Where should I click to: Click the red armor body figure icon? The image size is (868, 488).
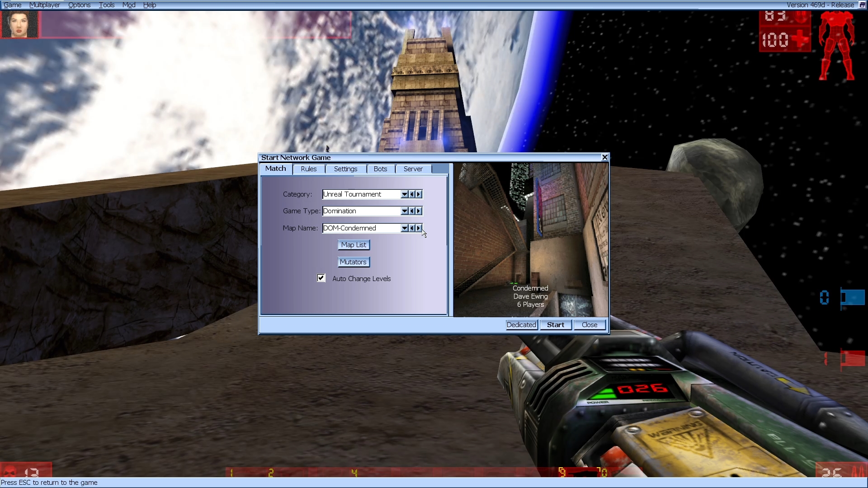(x=837, y=45)
